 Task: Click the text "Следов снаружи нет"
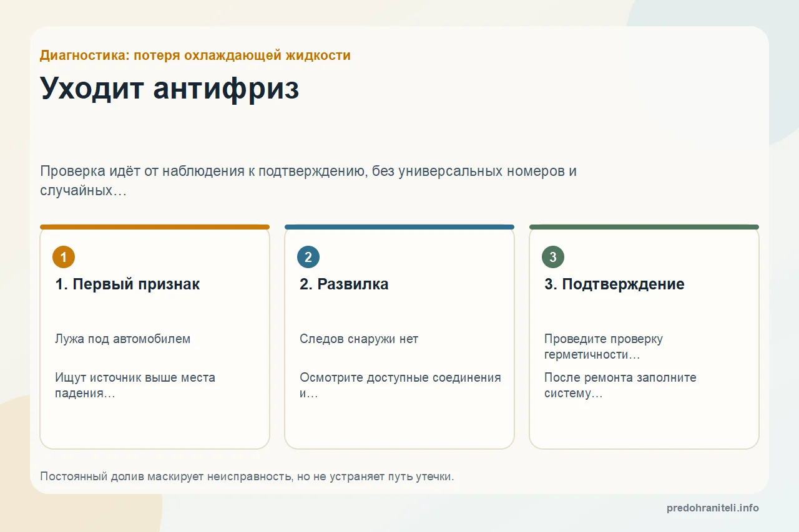tap(359, 339)
